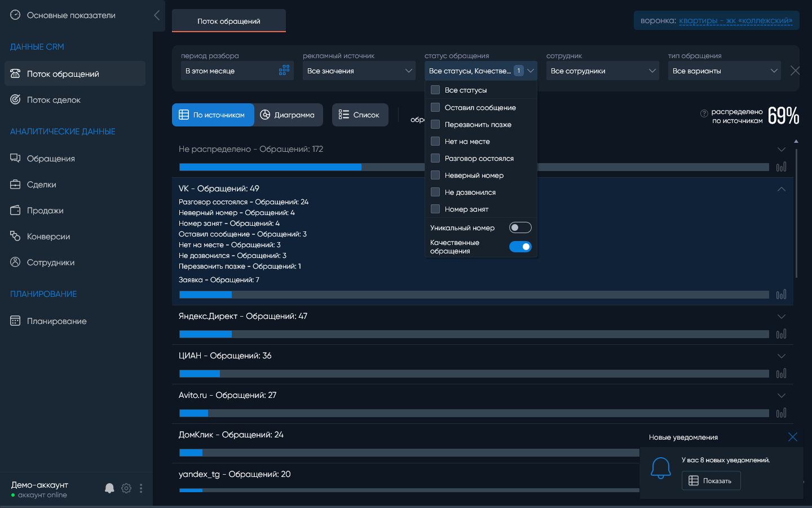
Task: Open Поток сделок in the sidebar
Action: pyautogui.click(x=54, y=100)
